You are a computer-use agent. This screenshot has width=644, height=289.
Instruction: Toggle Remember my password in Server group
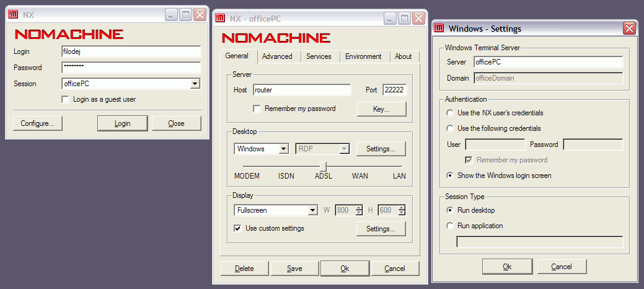(x=257, y=109)
